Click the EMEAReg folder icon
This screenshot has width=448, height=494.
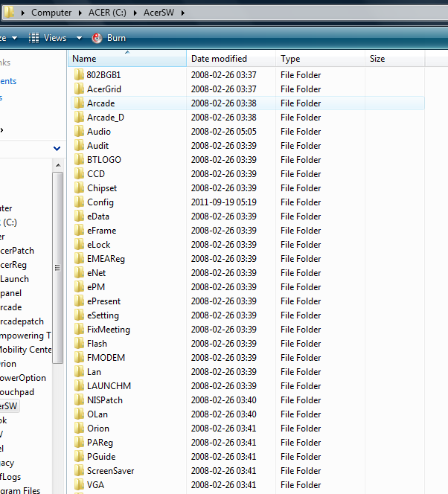click(79, 259)
